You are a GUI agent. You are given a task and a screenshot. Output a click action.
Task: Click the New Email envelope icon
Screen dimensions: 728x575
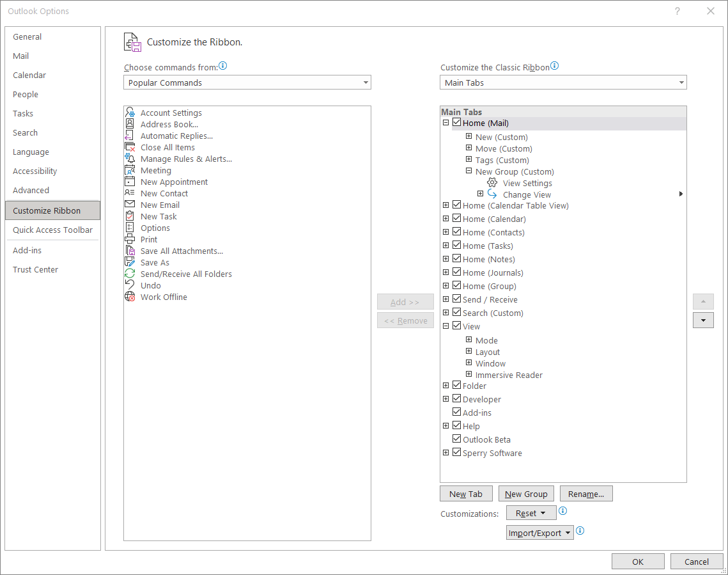coord(130,205)
